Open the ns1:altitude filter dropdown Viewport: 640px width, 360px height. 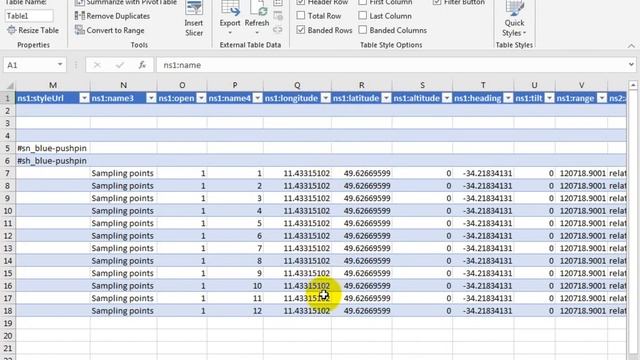[x=447, y=98]
